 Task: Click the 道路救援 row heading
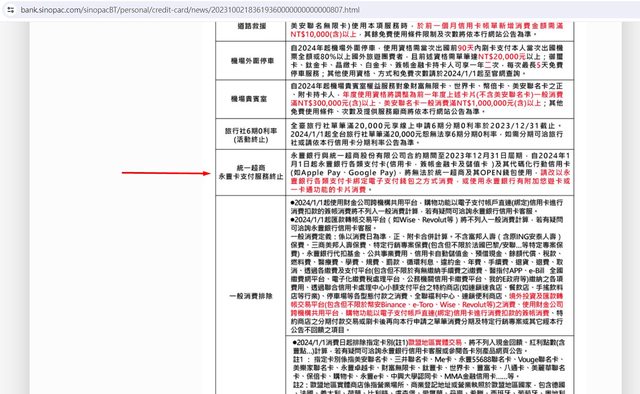[252, 26]
